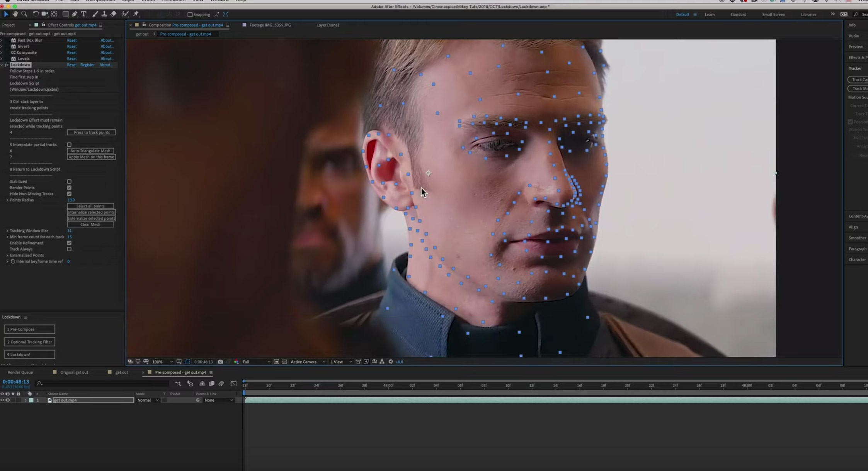The image size is (868, 471).
Task: Open the Full resolution dropdown
Action: pos(256,362)
